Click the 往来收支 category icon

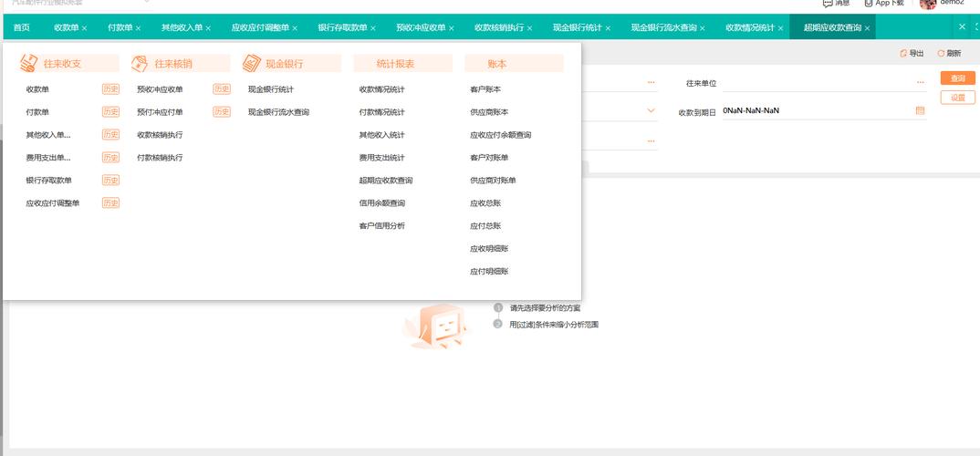coord(29,63)
